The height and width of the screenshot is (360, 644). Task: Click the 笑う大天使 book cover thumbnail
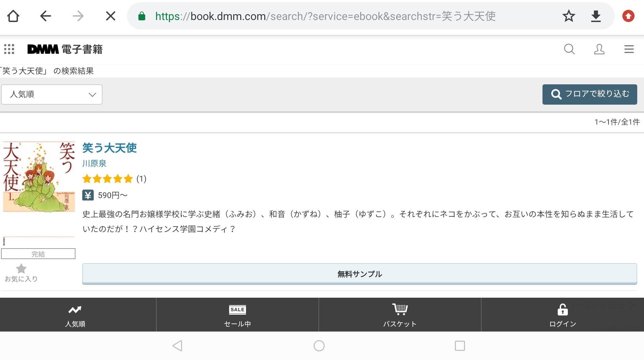pyautogui.click(x=39, y=177)
